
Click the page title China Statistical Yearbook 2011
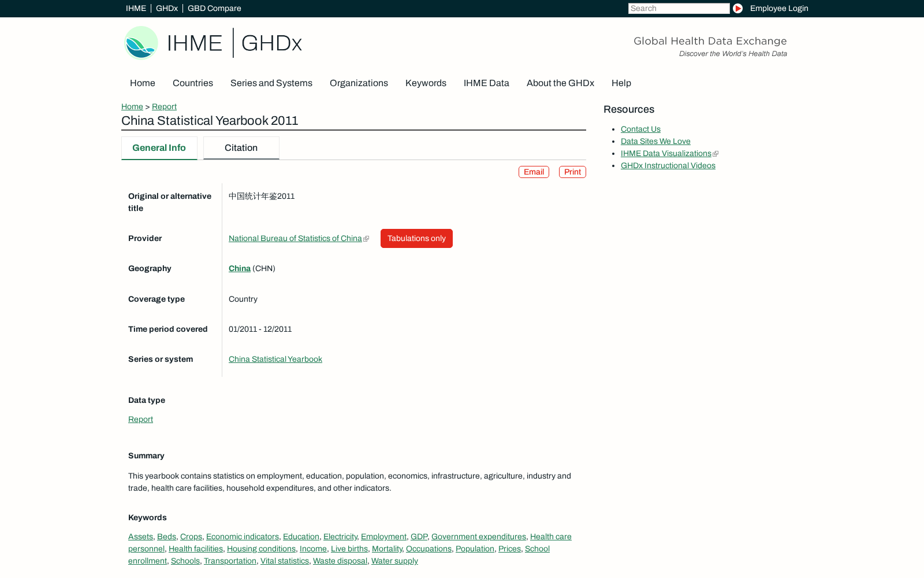click(x=210, y=121)
